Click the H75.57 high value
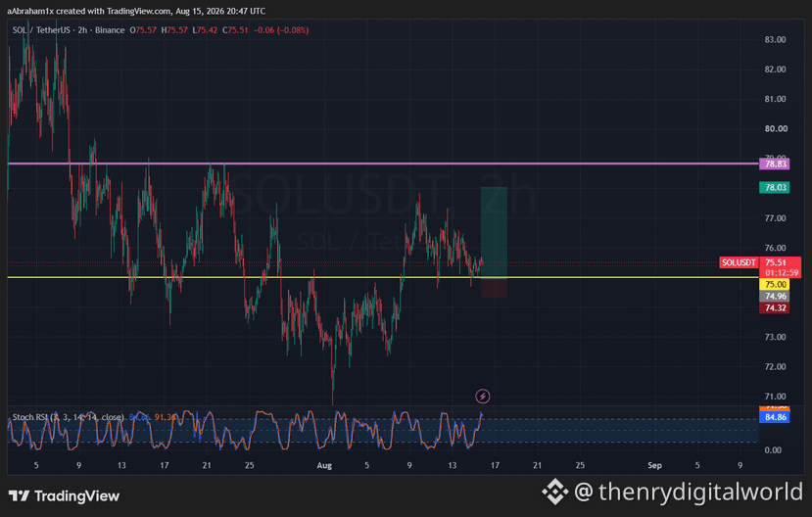Viewport: 812px width, 517px height. click(174, 30)
